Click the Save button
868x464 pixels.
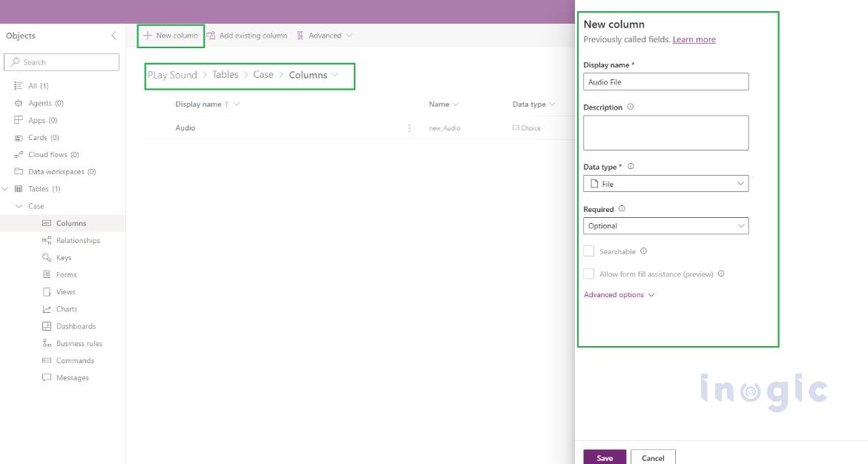pos(605,457)
